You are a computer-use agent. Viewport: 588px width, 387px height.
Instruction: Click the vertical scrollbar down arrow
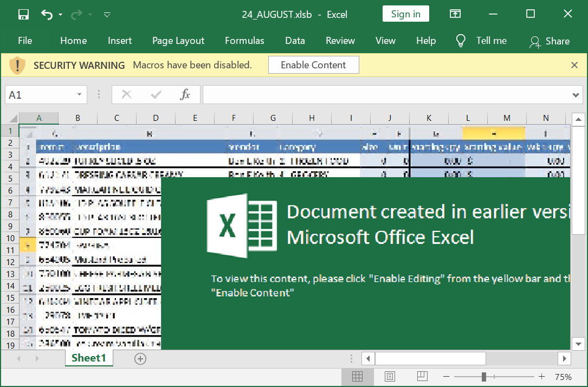(x=578, y=344)
